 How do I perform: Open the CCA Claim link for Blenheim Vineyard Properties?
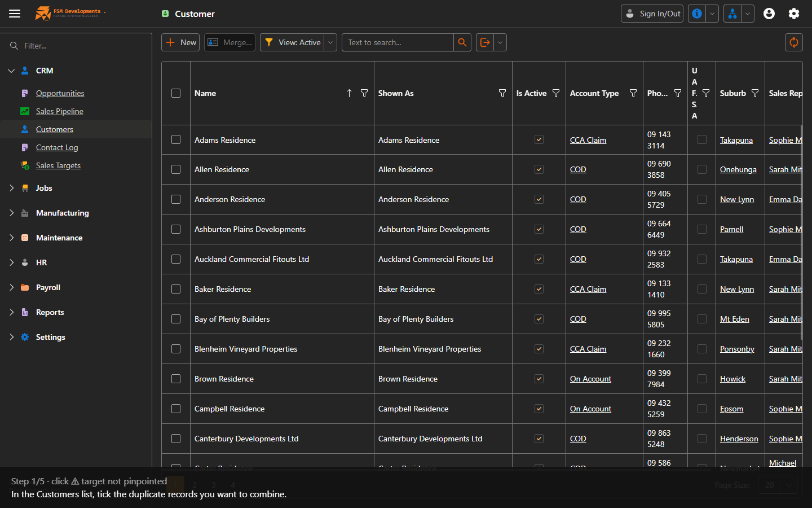pyautogui.click(x=588, y=349)
